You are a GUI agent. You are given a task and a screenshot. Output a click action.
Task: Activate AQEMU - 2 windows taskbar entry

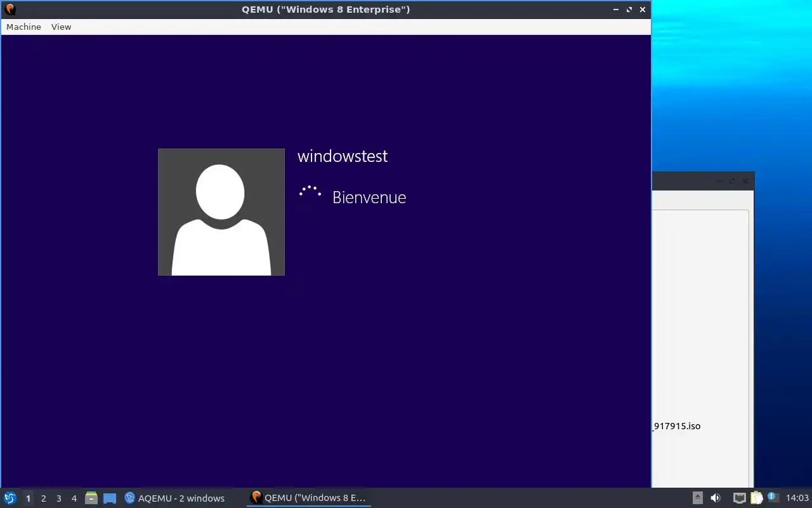[x=175, y=498]
